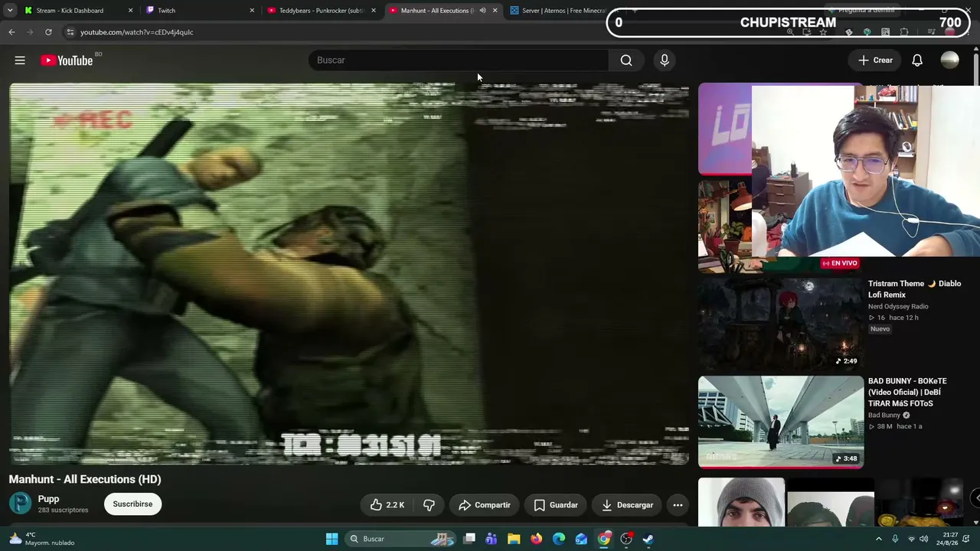Open the weather widget showing 4°C
This screenshot has width=980, height=551.
(x=42, y=539)
